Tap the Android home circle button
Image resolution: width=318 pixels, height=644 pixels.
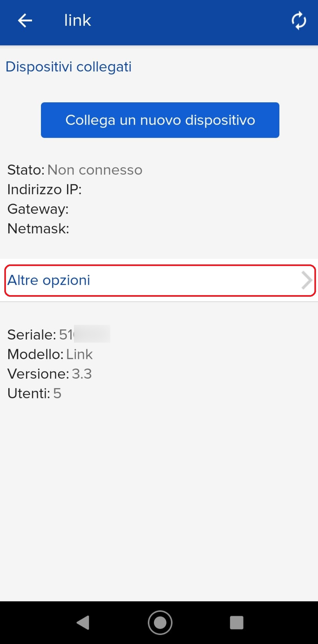[160, 623]
